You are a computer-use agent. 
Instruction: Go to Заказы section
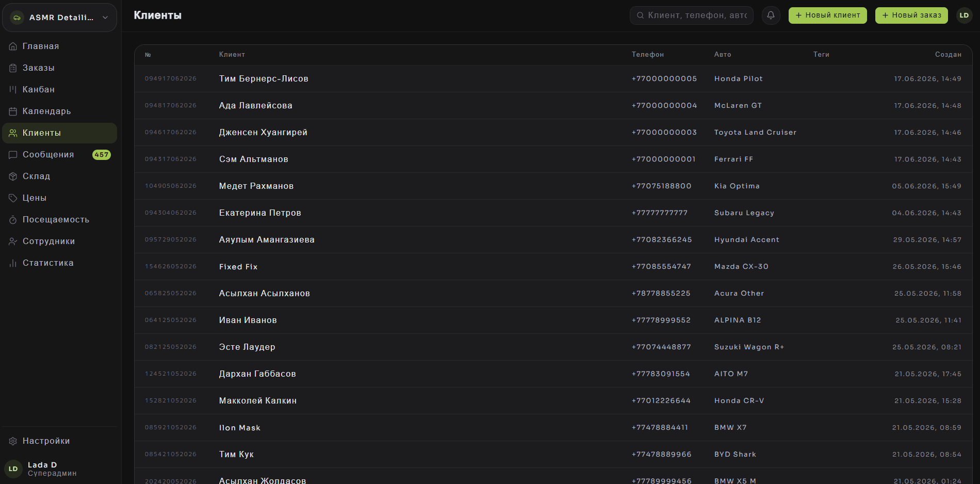point(60,68)
